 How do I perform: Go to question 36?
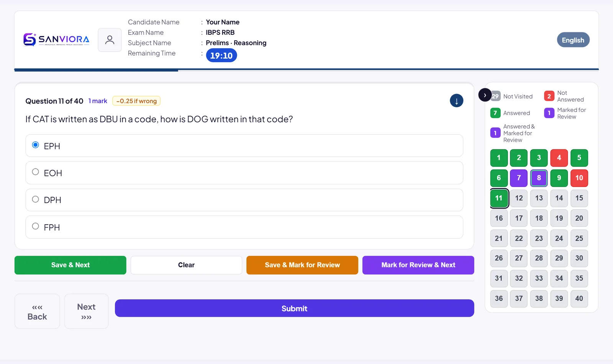coord(499,298)
